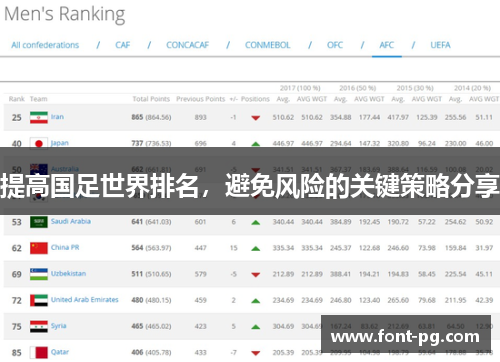500x362 pixels.
Task: Click the China PR flag icon
Action: [x=39, y=248]
